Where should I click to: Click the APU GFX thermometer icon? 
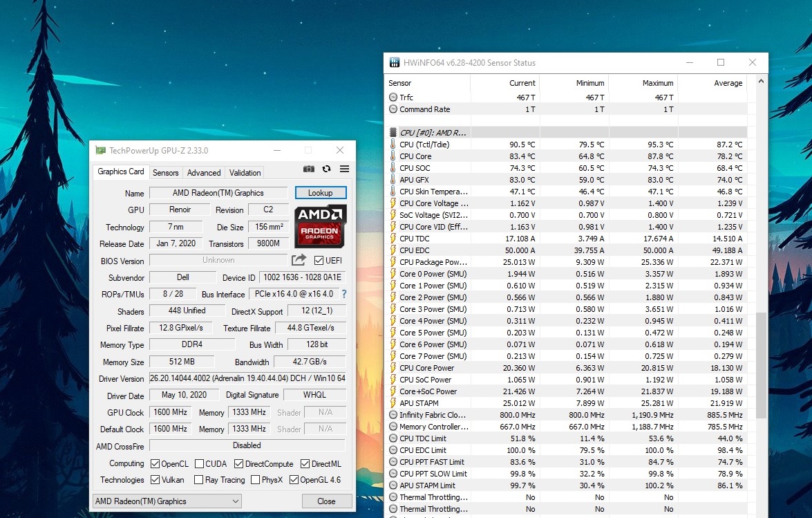click(x=393, y=180)
